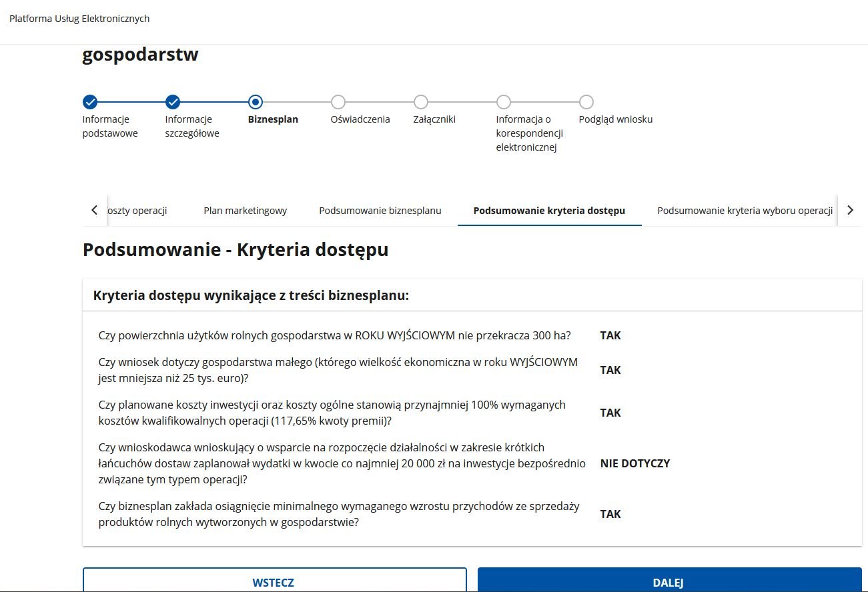
Task: Click the completed Informacje podstawowe step circle
Action: (x=90, y=102)
